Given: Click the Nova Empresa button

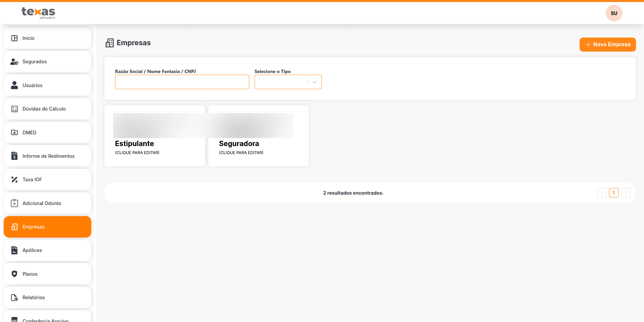Looking at the screenshot, I should [x=607, y=45].
